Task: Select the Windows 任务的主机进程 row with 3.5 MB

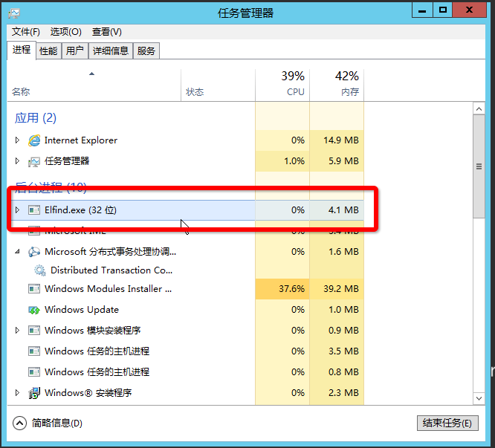Action: [186, 351]
